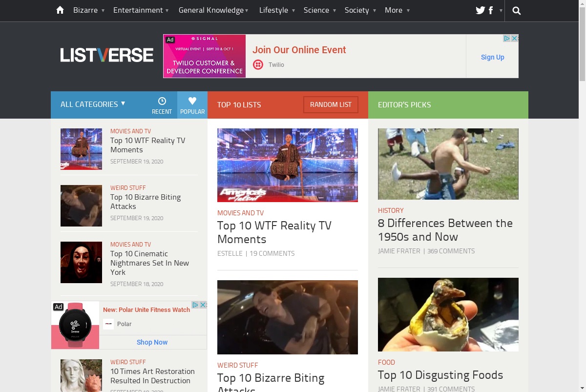
Task: Click the Listverse logo
Action: [107, 55]
